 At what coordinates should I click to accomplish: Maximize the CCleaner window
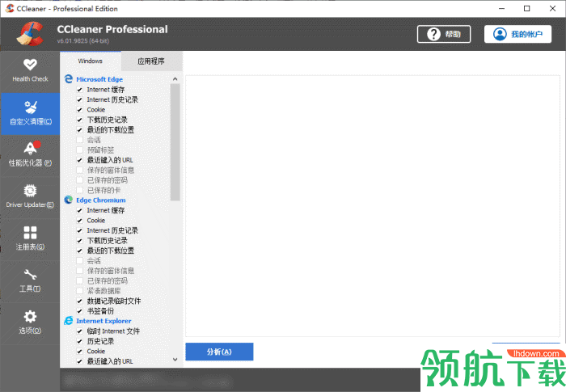(527, 8)
